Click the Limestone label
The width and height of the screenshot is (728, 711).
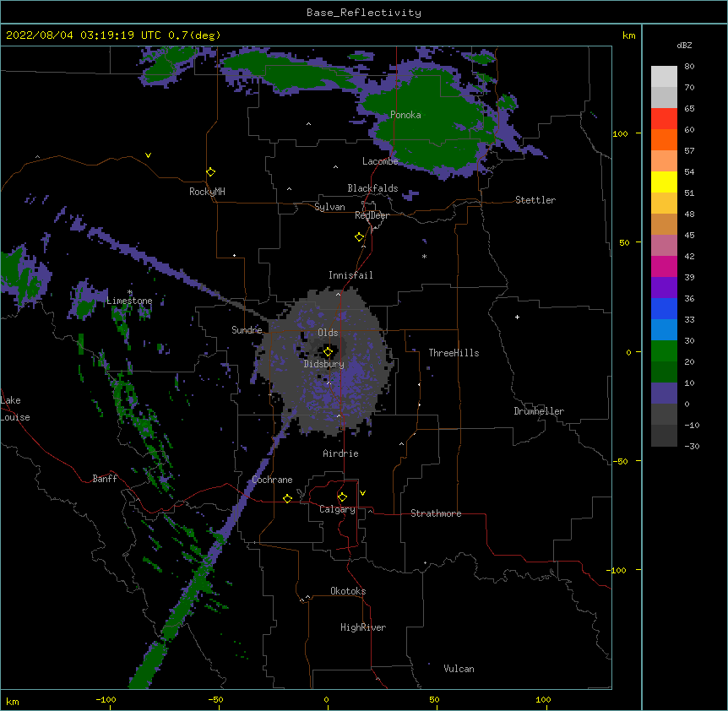129,301
